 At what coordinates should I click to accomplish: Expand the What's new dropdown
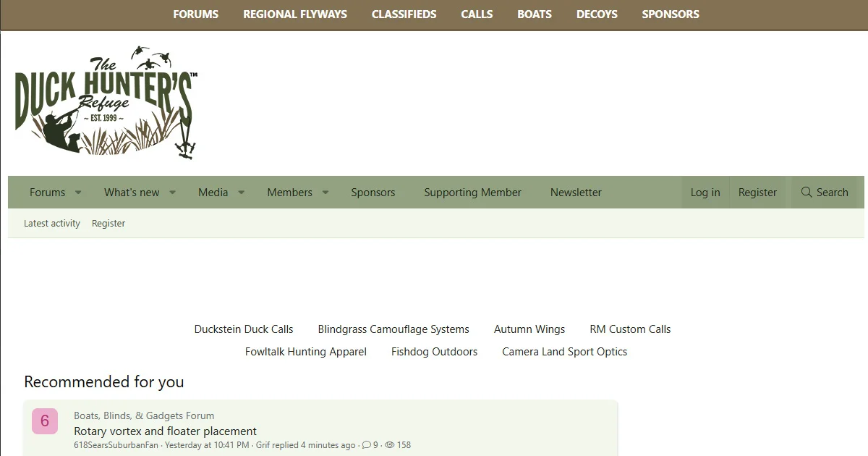coord(172,192)
